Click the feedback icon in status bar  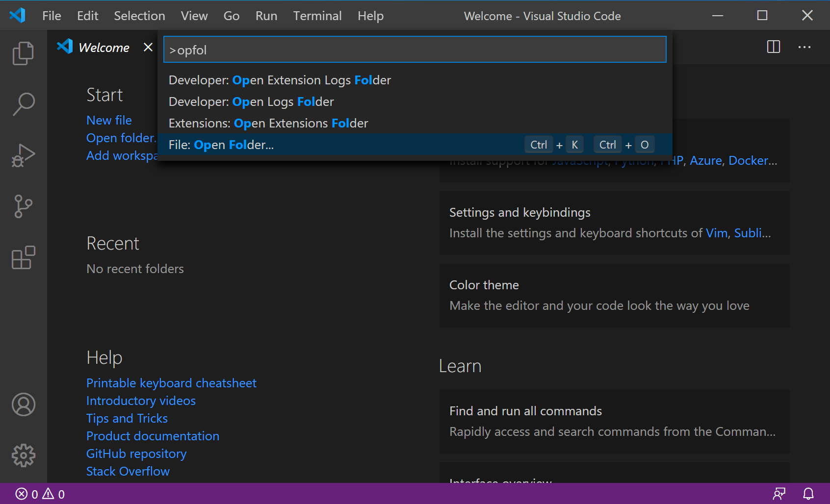point(779,494)
